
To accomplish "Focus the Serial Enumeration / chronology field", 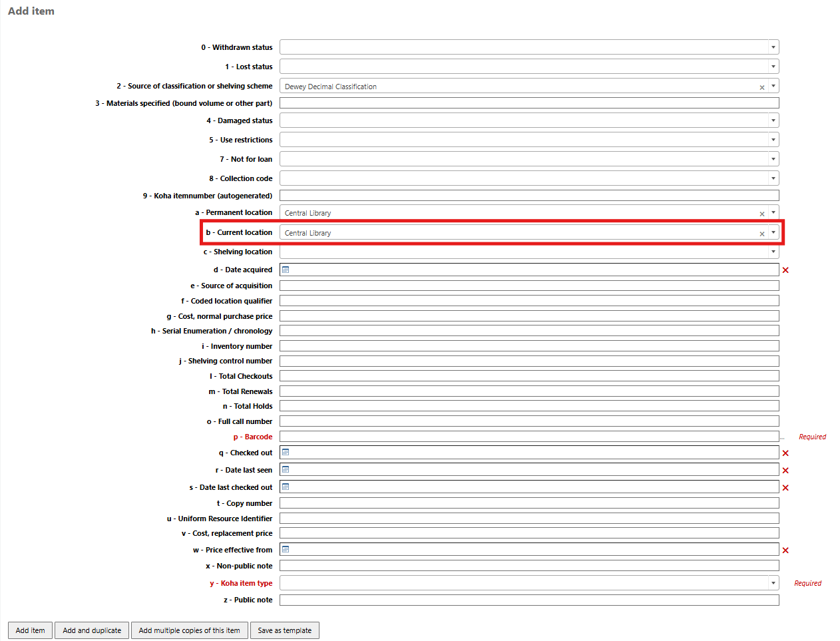I will pyautogui.click(x=529, y=331).
